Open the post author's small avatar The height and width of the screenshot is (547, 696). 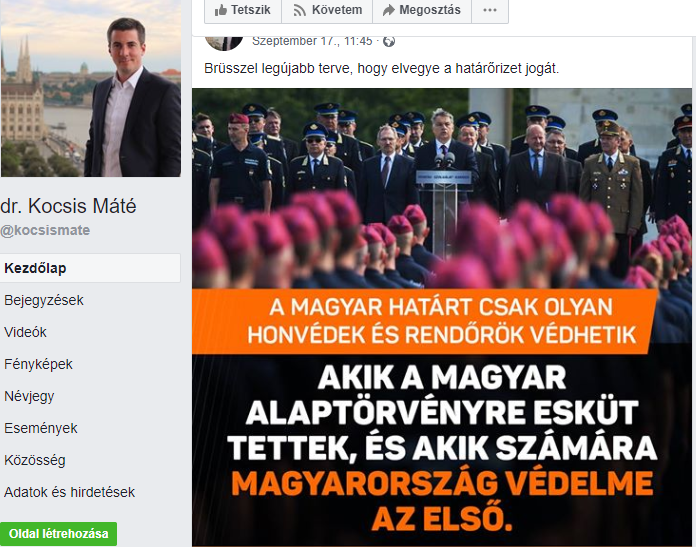(x=224, y=43)
